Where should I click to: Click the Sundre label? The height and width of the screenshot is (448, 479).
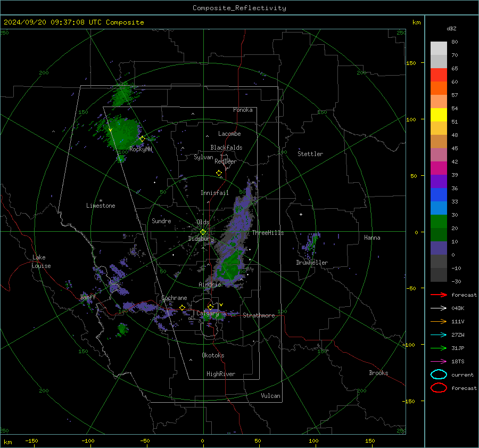click(x=161, y=221)
